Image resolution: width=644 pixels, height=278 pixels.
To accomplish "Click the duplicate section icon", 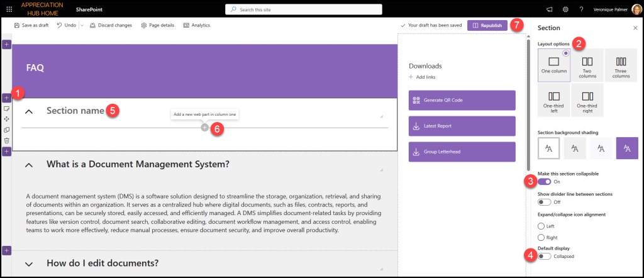I will point(6,130).
